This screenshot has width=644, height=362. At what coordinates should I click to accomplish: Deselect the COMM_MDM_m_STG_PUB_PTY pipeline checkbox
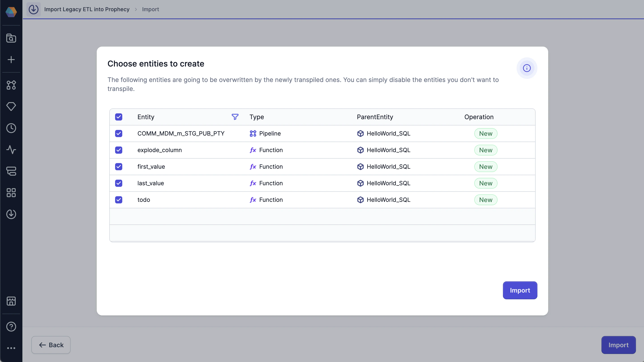118,133
